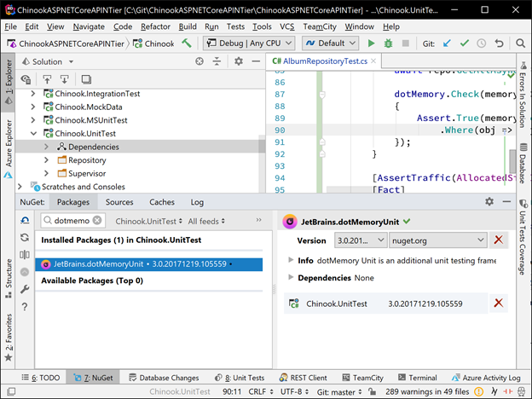
Task: Collapse all nodes in Solution explorer
Action: (x=217, y=61)
